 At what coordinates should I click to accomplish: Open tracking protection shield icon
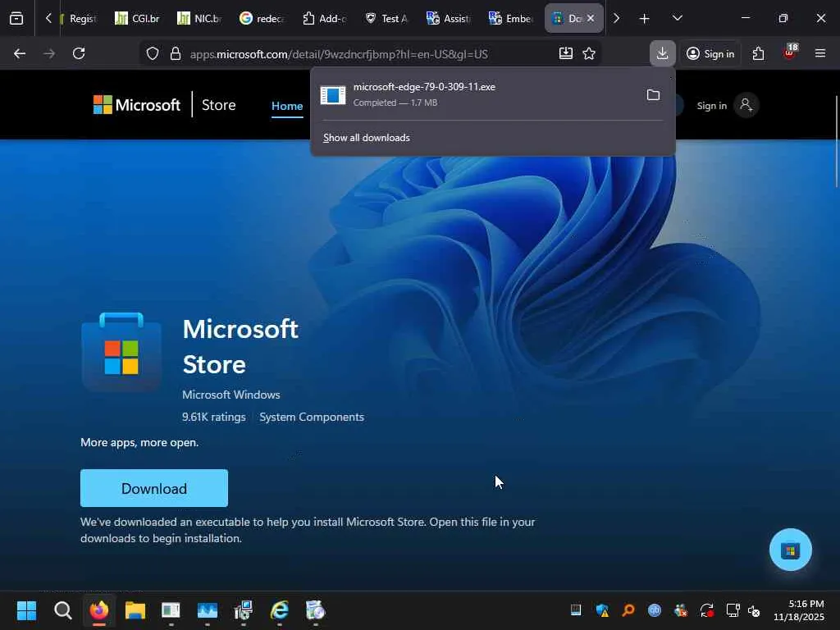153,53
